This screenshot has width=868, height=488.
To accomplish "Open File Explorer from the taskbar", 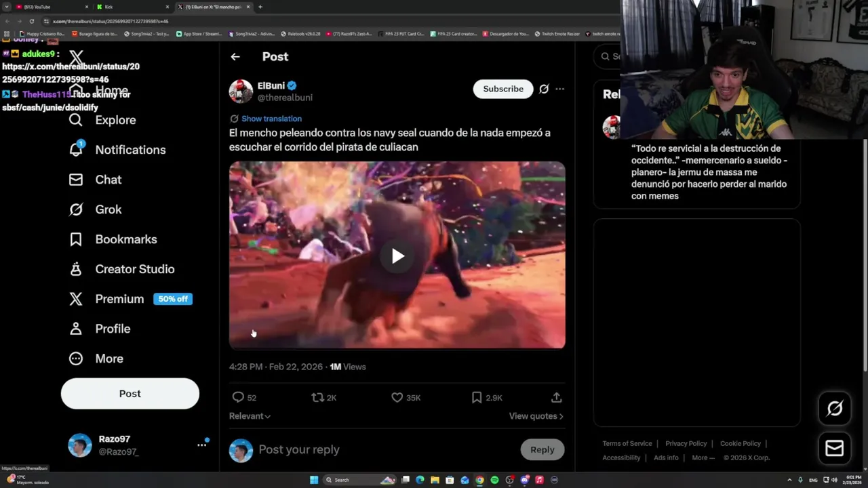I will point(435,480).
